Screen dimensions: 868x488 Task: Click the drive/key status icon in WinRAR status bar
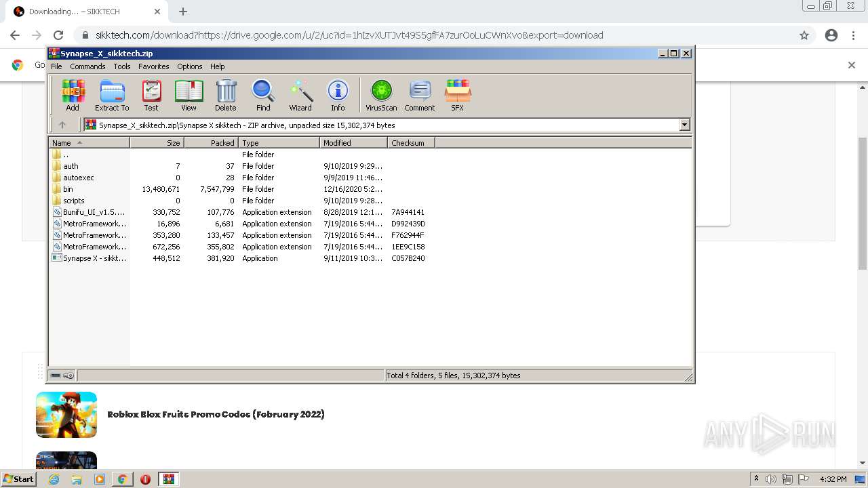62,375
